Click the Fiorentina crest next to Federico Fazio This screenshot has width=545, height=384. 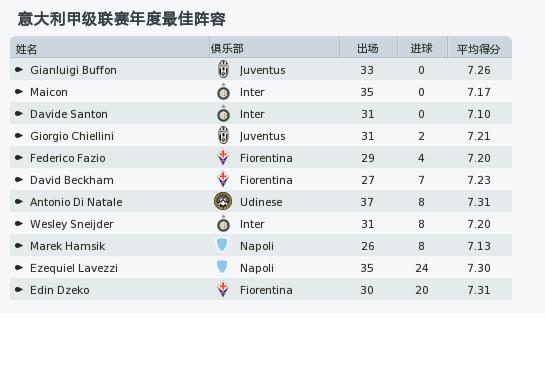point(223,157)
